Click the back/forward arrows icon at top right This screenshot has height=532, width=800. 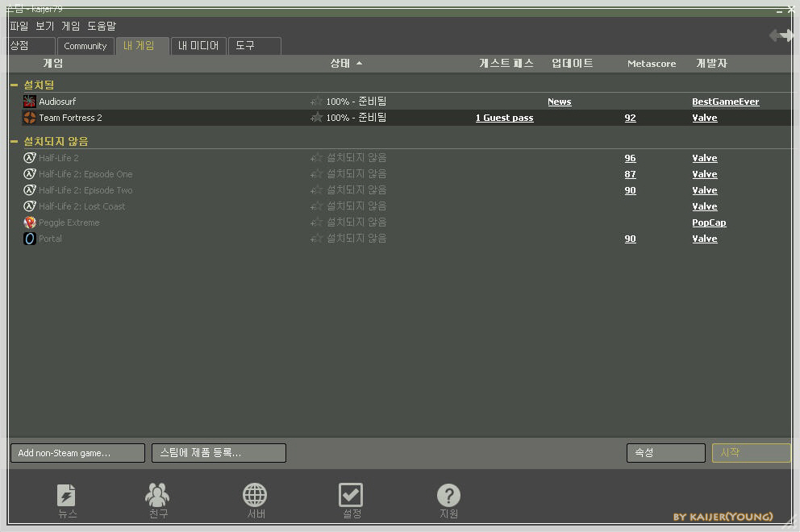[x=781, y=35]
